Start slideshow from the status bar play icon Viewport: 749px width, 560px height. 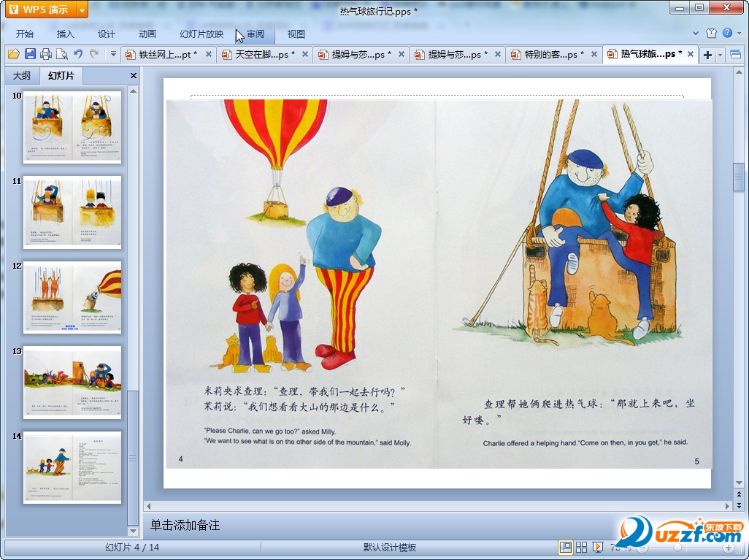pos(597,547)
